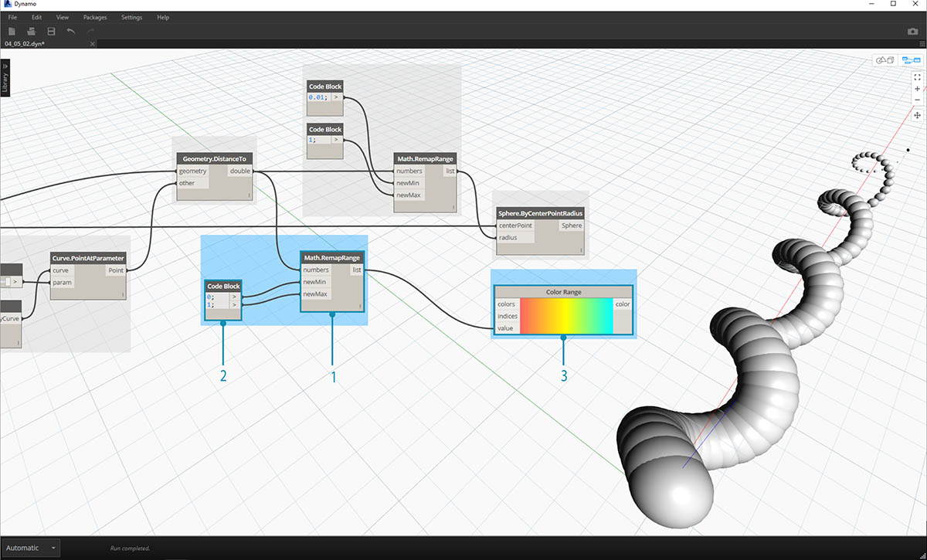Export workspace with the camera icon
The image size is (927, 560).
[912, 32]
